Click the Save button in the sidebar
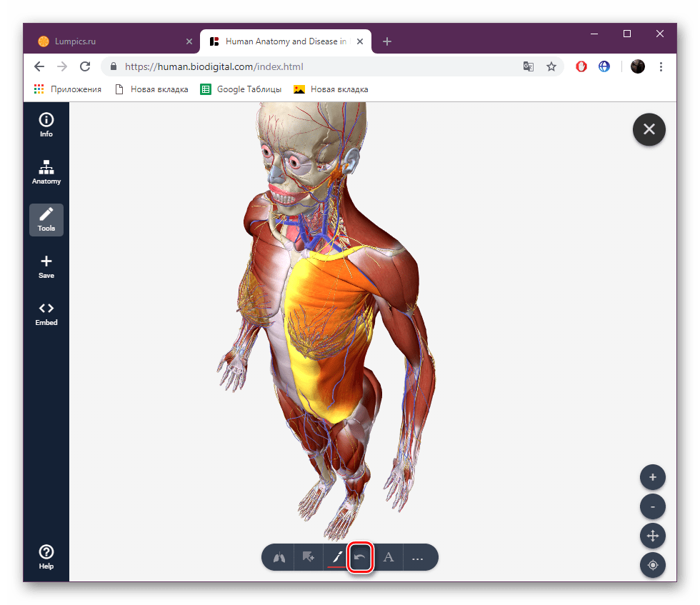Image resolution: width=700 pixels, height=605 pixels. click(x=46, y=266)
